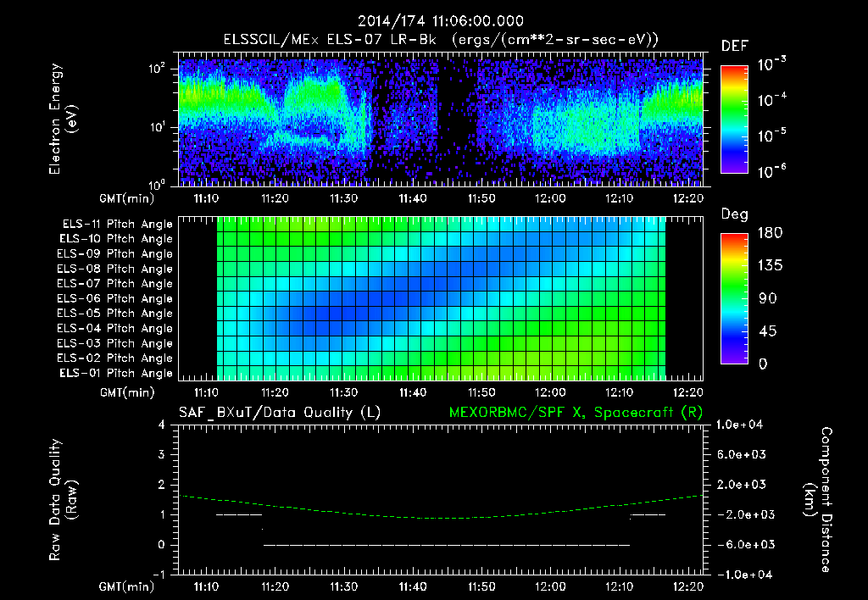
Task: Click the ELS-07 Pitch Angle row label
Action: (x=115, y=283)
